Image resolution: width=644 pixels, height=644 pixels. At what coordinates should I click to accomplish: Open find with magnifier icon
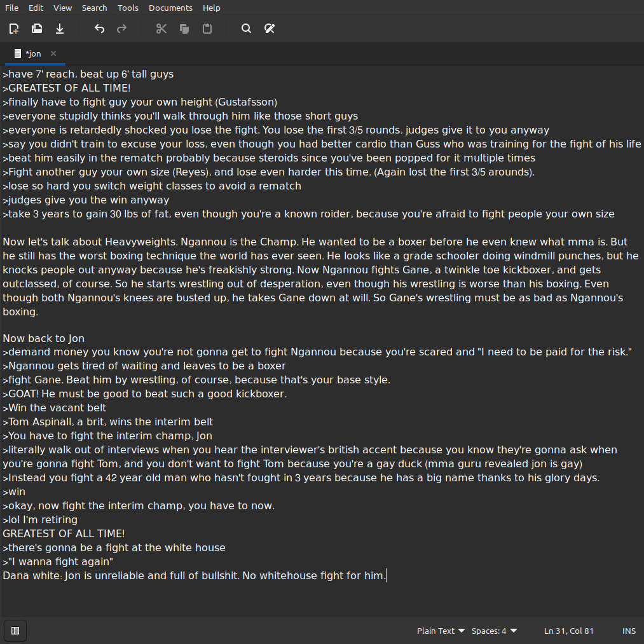[247, 29]
